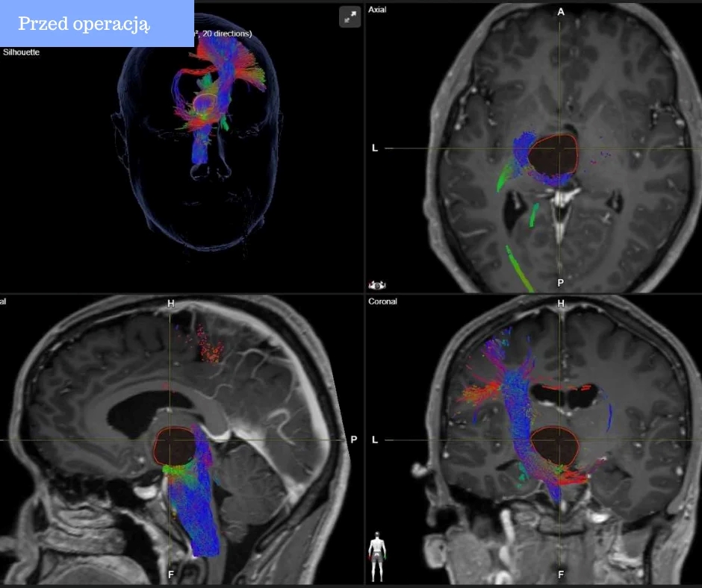Click the 'A' anterior marker in the Axial view
This screenshot has height=588, width=702.
[561, 13]
